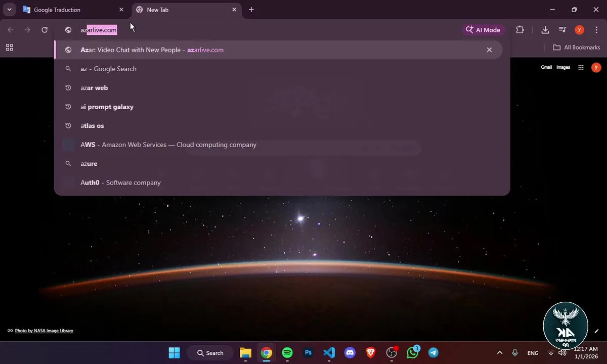Open the tab search dropdown arrow
This screenshot has height=364, width=607.
tap(9, 10)
